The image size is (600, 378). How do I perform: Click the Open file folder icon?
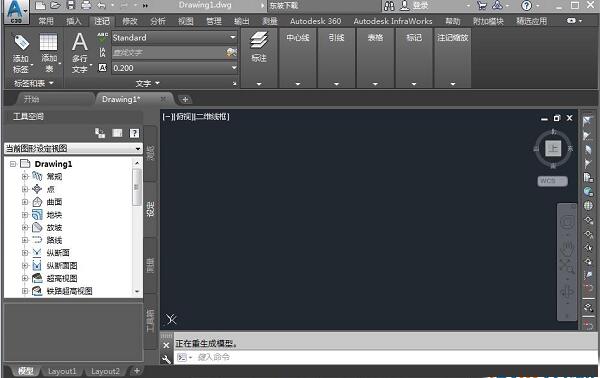pos(55,5)
